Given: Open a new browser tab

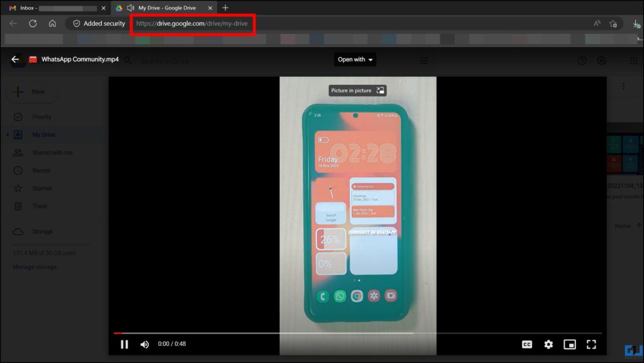Looking at the screenshot, I should [x=225, y=8].
